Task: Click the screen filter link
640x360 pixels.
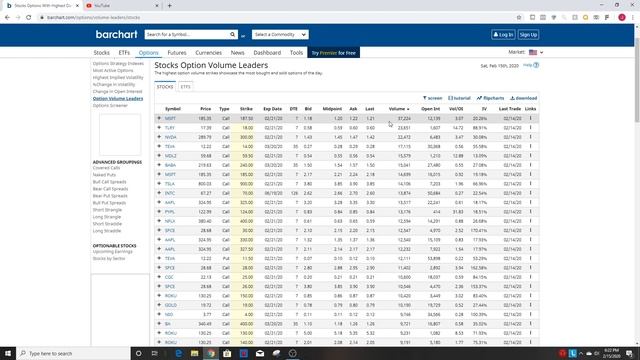Action: click(432, 98)
